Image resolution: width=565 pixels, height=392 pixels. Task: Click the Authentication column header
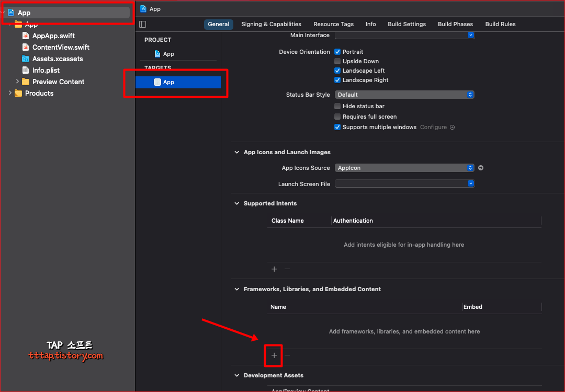(353, 221)
